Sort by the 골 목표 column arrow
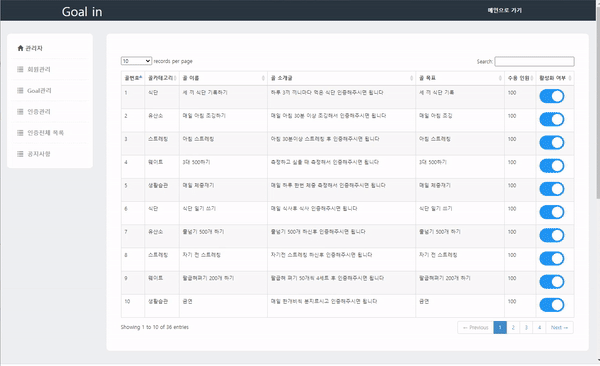600x366 pixels. (x=501, y=78)
